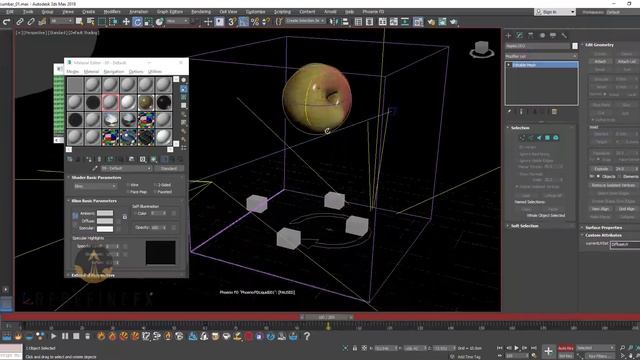This screenshot has width=640, height=360.
Task: Activate the Select and Move tool
Action: pos(126,22)
